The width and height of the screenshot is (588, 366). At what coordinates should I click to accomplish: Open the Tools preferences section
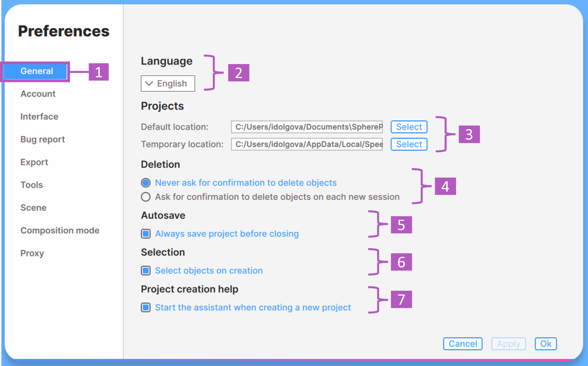tap(32, 185)
